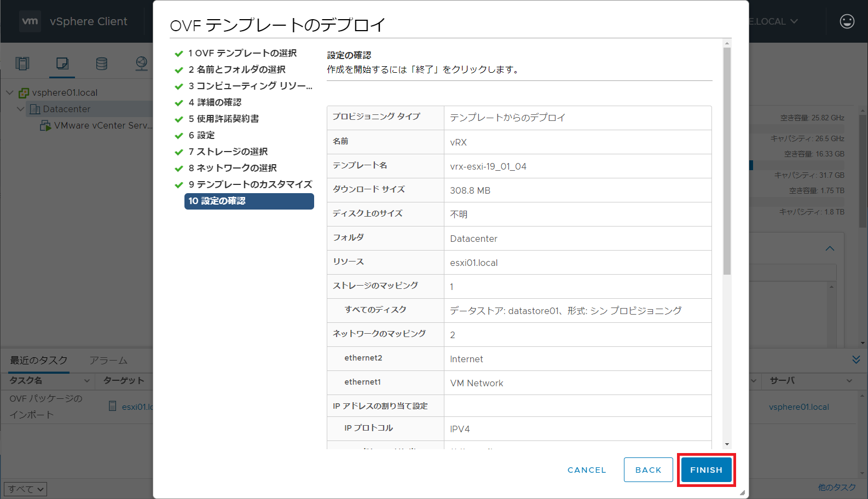Image resolution: width=868 pixels, height=499 pixels.
Task: Switch to the アラーム tab
Action: [108, 360]
